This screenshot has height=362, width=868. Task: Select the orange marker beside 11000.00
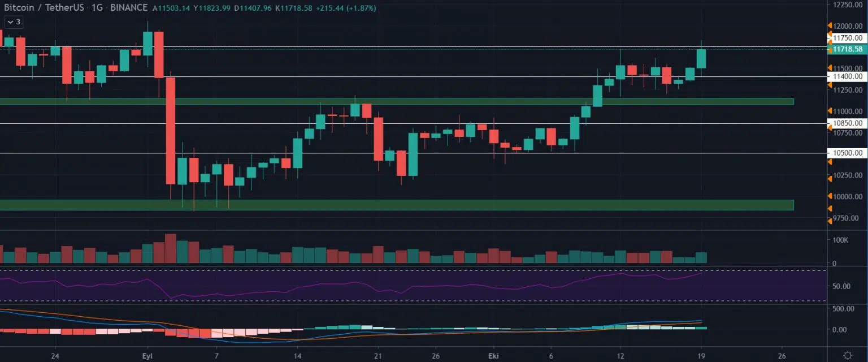pos(830,111)
